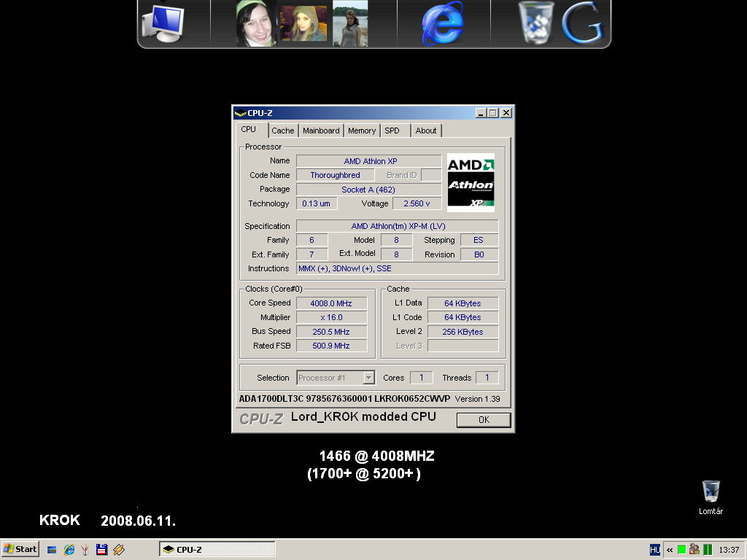The image size is (747, 560).
Task: Click the Specification value 'AMD Athlon(tm) XP-M (LV)'
Action: [398, 226]
